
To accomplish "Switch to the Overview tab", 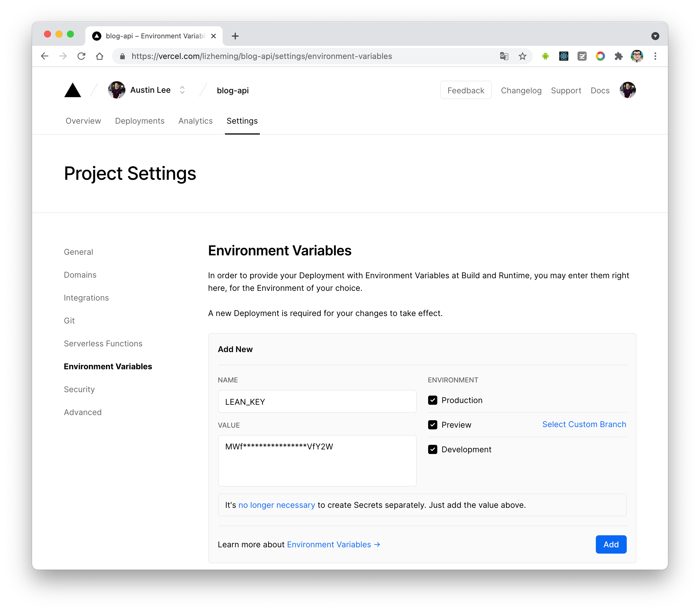I will (83, 121).
